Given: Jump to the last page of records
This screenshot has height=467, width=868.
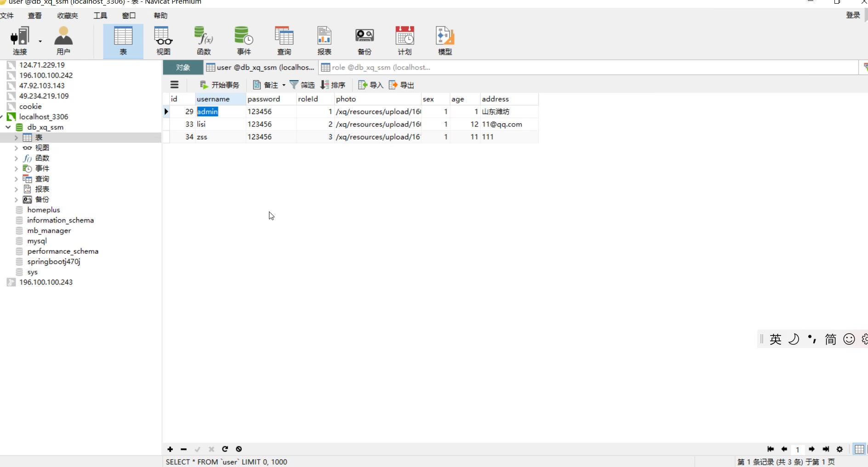Looking at the screenshot, I should 826,449.
